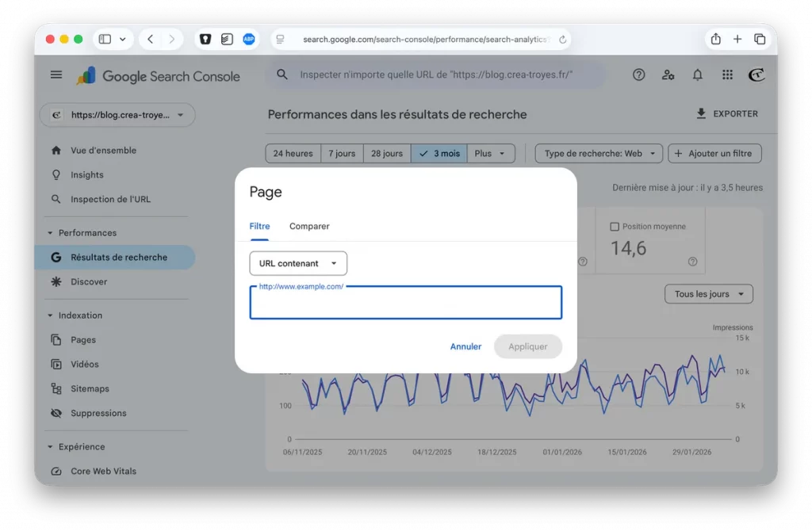The height and width of the screenshot is (531, 812).
Task: Check the Position moyenne checkbox
Action: 615,226
